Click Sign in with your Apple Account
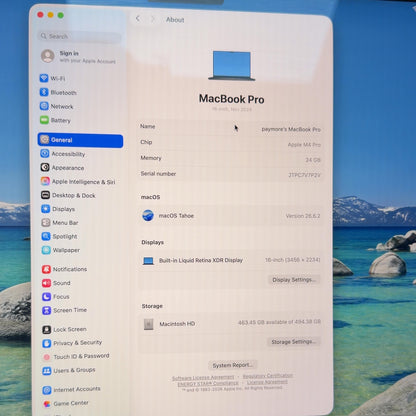The height and width of the screenshot is (416, 416). click(x=79, y=57)
